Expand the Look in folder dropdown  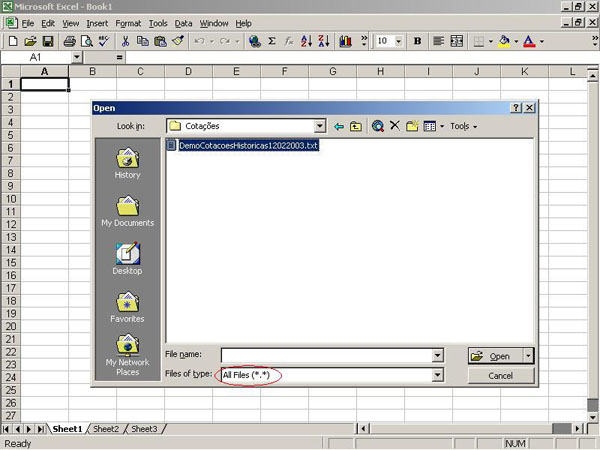(x=320, y=126)
